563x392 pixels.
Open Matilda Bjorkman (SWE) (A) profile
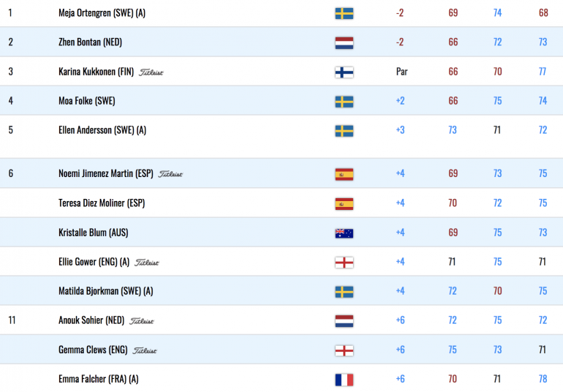pyautogui.click(x=106, y=291)
